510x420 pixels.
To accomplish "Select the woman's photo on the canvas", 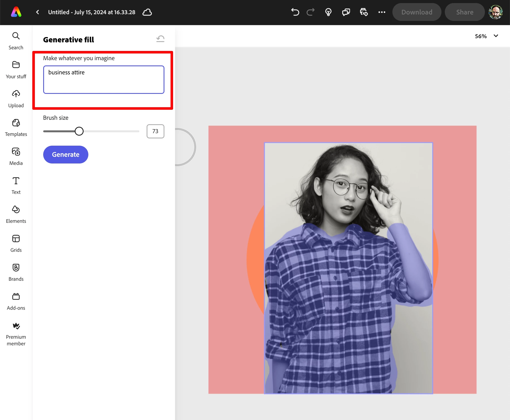I will coord(348,268).
